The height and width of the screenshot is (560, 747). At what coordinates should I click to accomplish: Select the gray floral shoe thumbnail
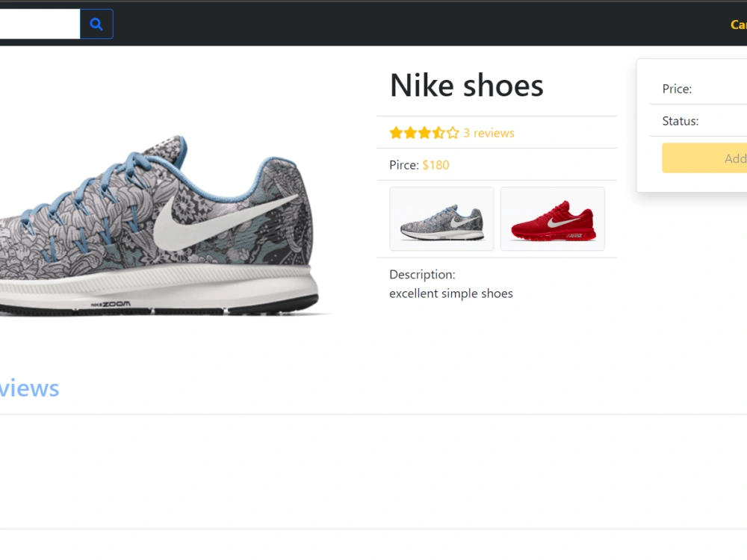point(441,219)
